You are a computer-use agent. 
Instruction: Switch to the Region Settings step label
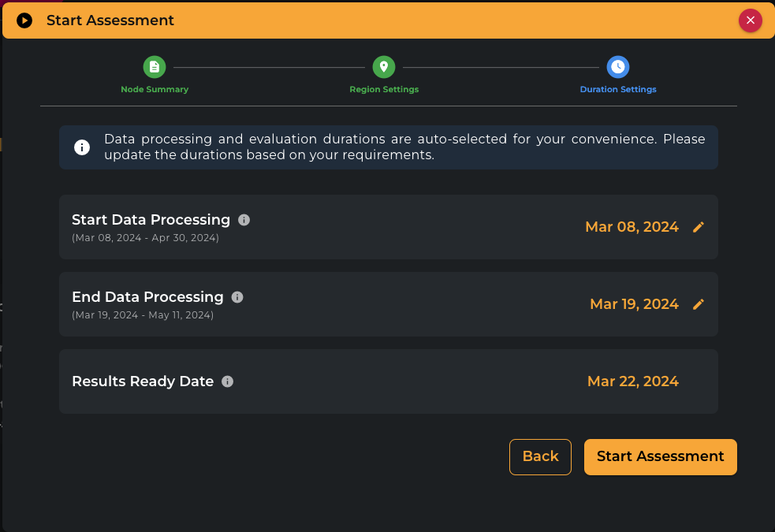(384, 89)
